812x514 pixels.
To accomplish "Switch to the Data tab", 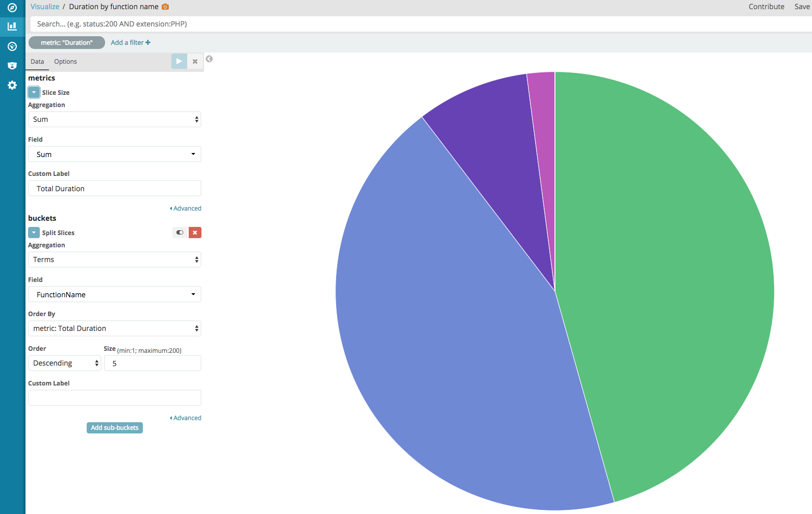I will (37, 62).
